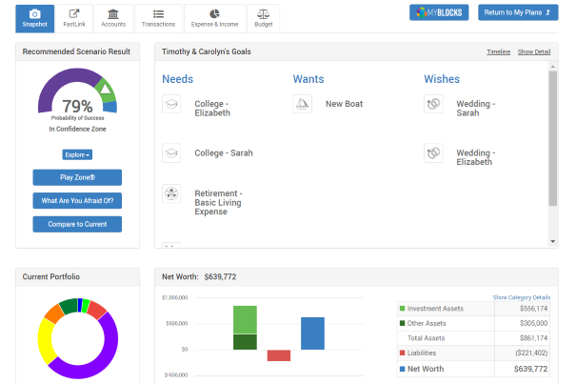Click the orange segment of portfolio donut
The height and width of the screenshot is (384, 577).
pyautogui.click(x=54, y=313)
